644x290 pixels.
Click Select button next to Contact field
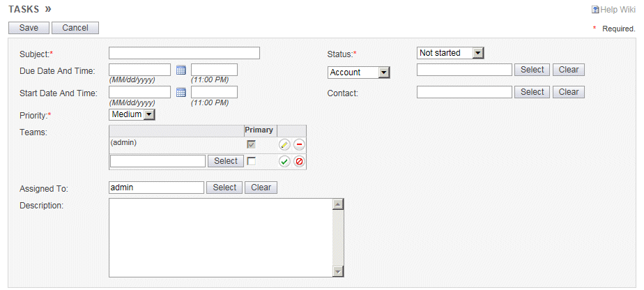click(532, 92)
